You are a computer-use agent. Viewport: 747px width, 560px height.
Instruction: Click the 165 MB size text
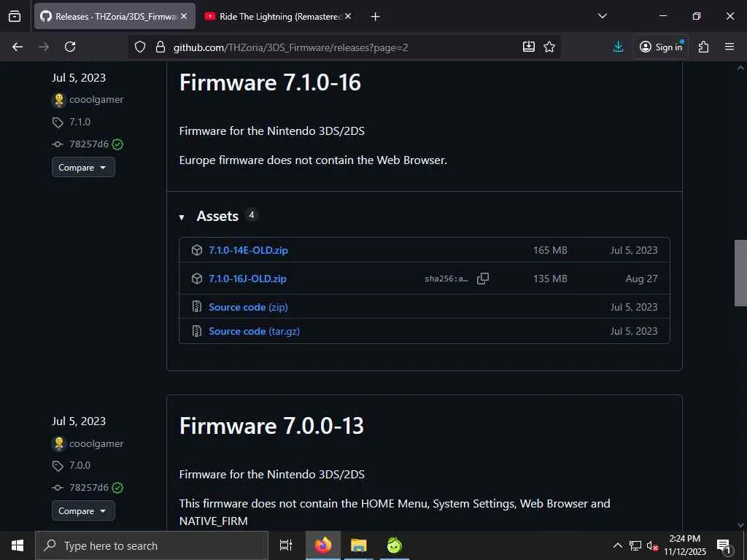click(550, 250)
